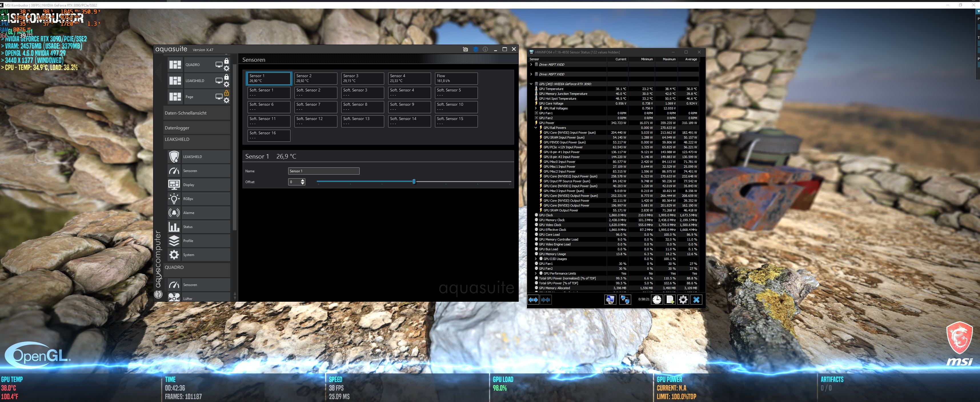
Task: Click the blue layers icon in aquasuite title bar
Action: (476, 49)
